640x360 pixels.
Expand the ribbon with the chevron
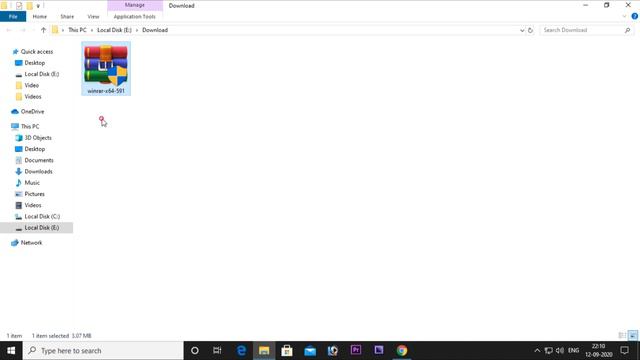624,16
